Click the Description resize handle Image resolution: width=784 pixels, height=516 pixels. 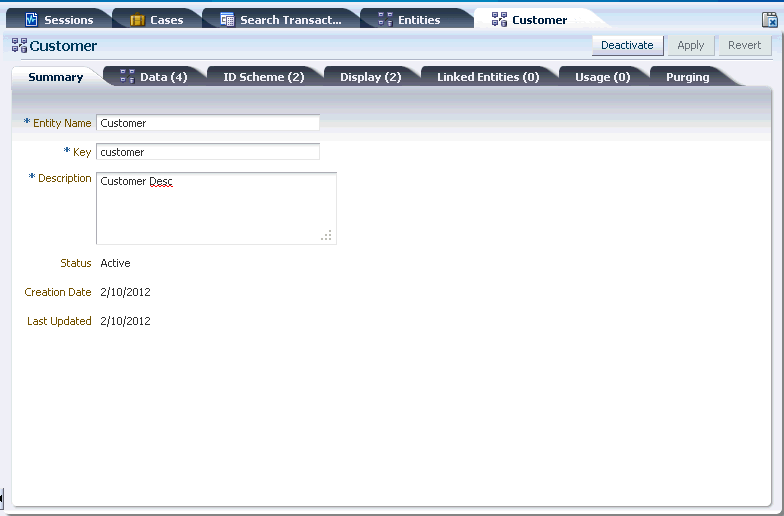(326, 236)
